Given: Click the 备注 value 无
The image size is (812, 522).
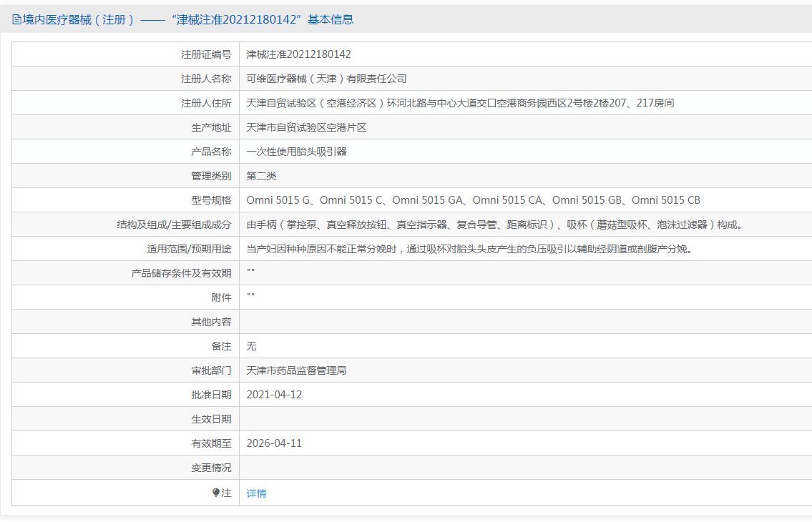Looking at the screenshot, I should tap(251, 346).
